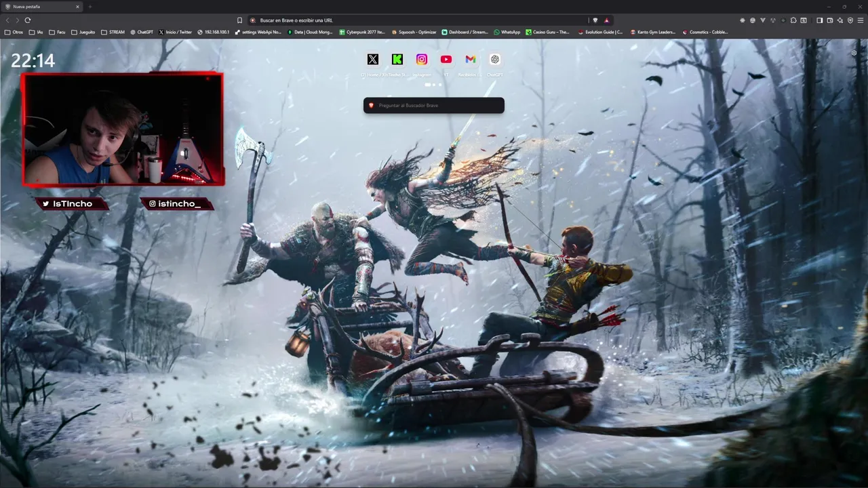Open the Cosmetics - Cobble bookmark
Viewport: 868px width, 488px height.
coord(705,32)
